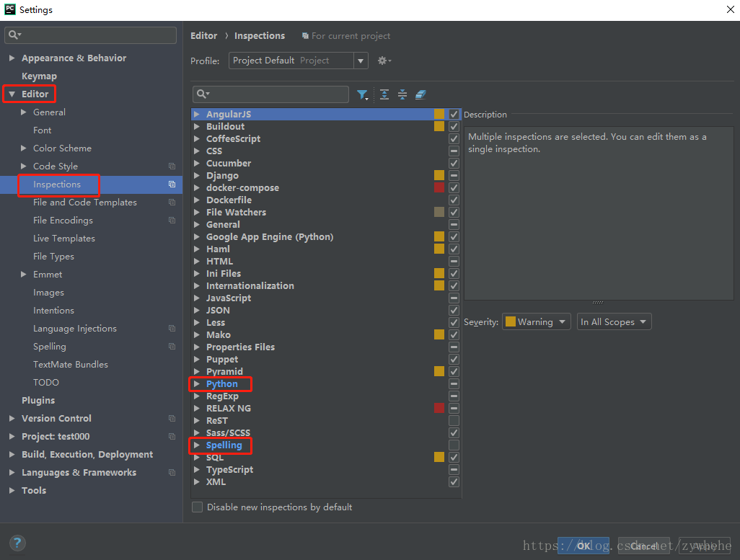This screenshot has width=740, height=560.
Task: Click project-level icon next to Project: test000
Action: click(172, 436)
